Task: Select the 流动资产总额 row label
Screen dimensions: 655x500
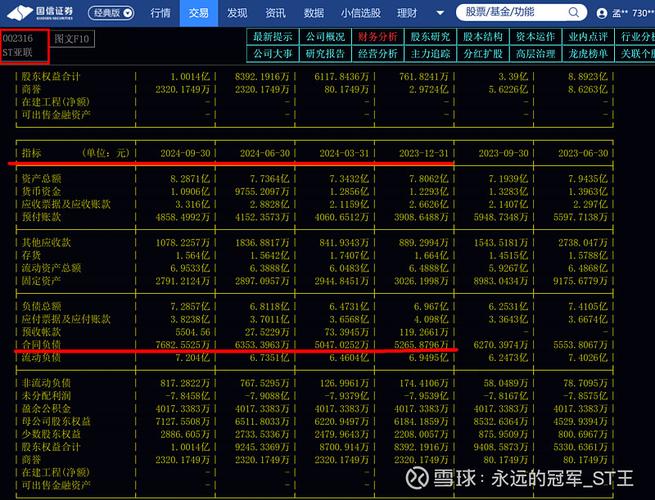Action: point(51,268)
